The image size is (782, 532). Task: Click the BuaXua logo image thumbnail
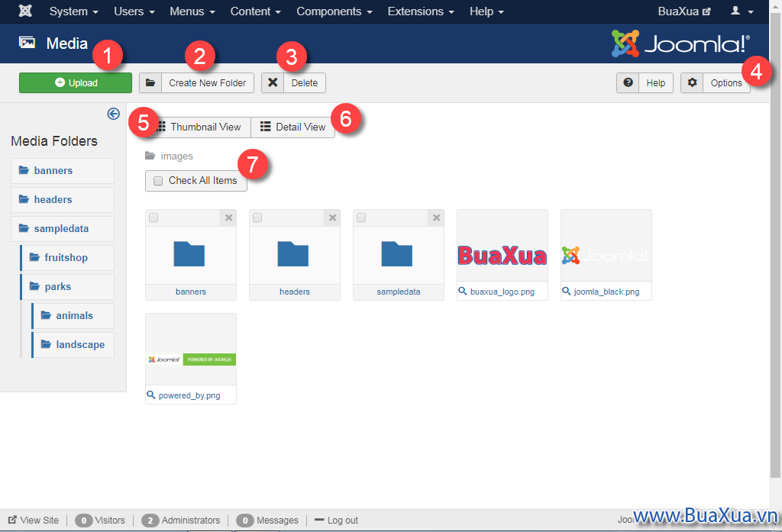point(502,255)
